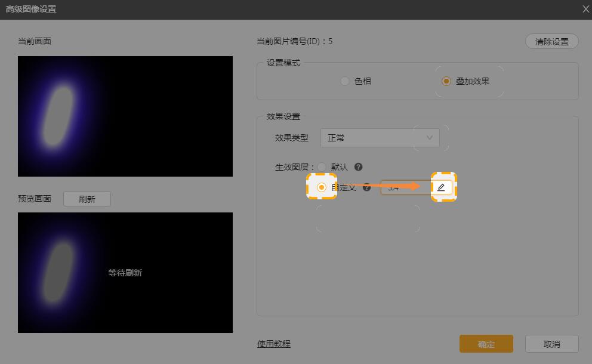Open the 使用教程 tutorial link
This screenshot has height=364, width=592.
click(274, 344)
